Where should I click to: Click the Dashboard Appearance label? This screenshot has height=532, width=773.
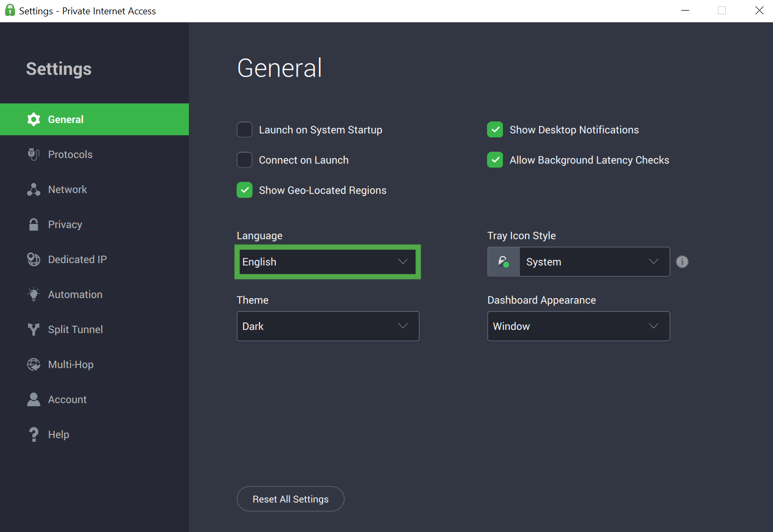coord(542,300)
